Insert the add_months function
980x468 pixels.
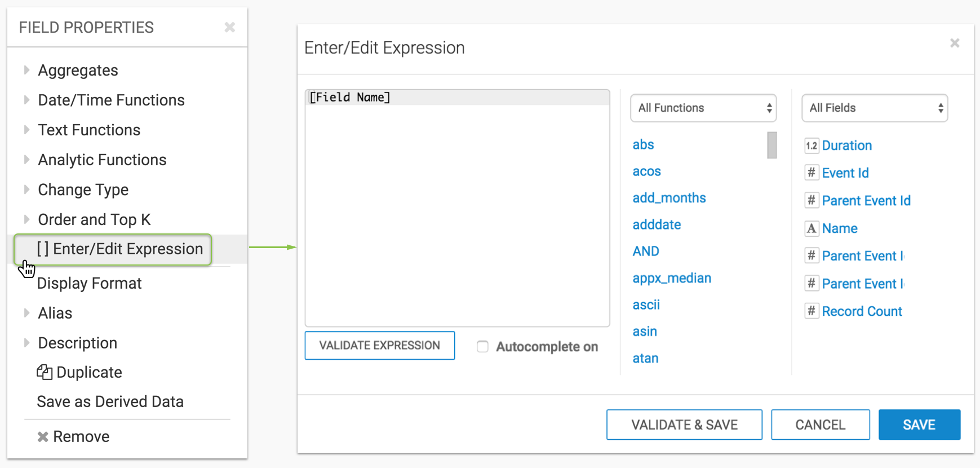pos(669,198)
